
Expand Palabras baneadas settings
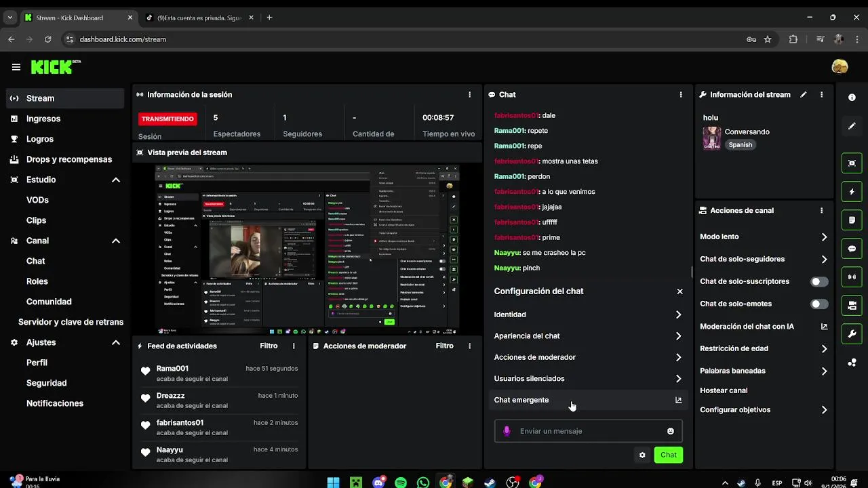(764, 371)
